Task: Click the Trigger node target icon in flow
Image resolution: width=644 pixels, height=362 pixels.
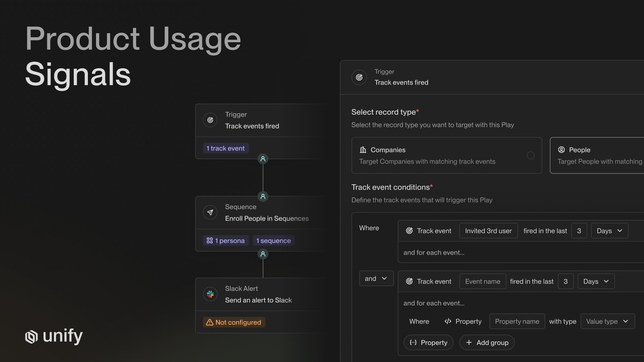Action: click(x=210, y=120)
